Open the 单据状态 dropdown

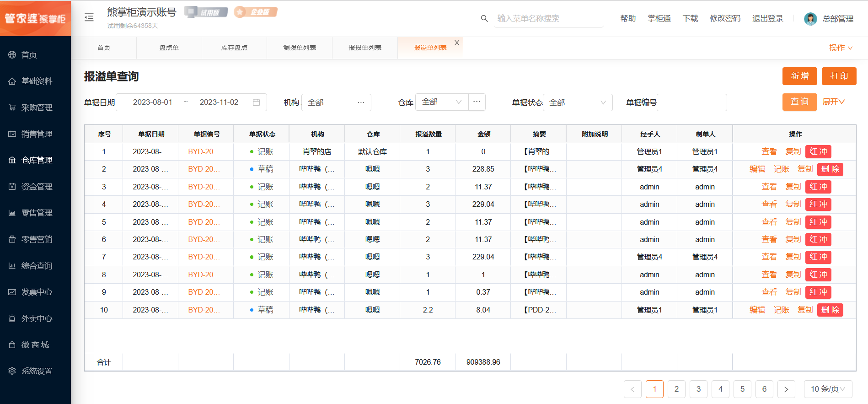point(578,102)
